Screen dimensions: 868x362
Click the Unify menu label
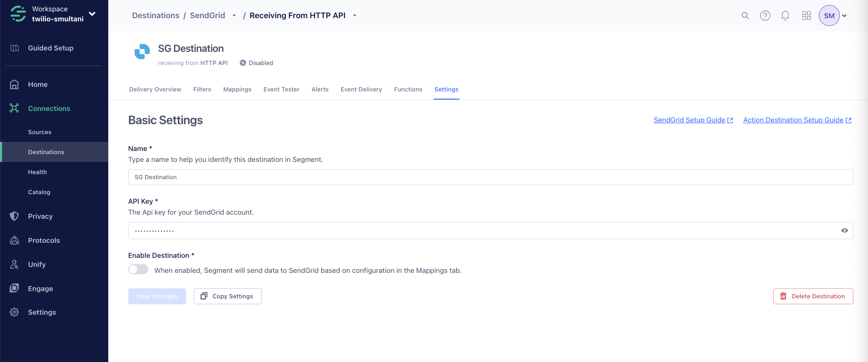37,265
